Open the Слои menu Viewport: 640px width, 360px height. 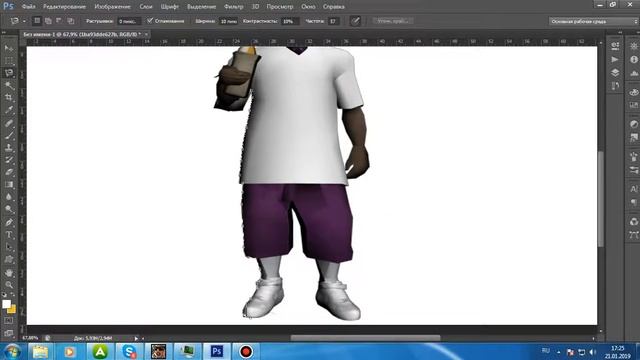point(146,7)
